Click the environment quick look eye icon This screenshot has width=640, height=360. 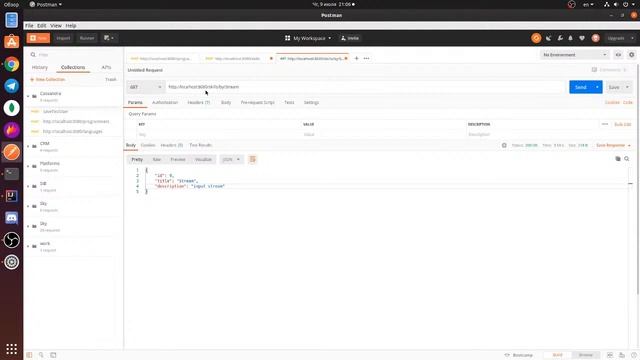point(618,55)
